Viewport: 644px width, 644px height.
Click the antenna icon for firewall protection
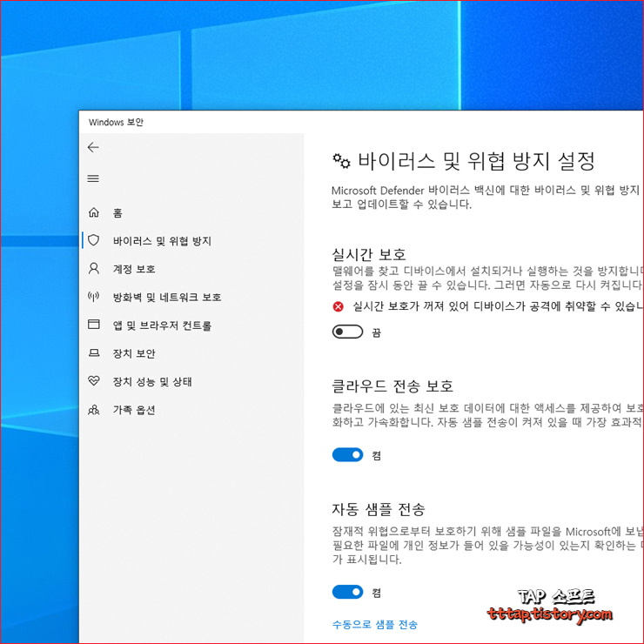coord(94,297)
